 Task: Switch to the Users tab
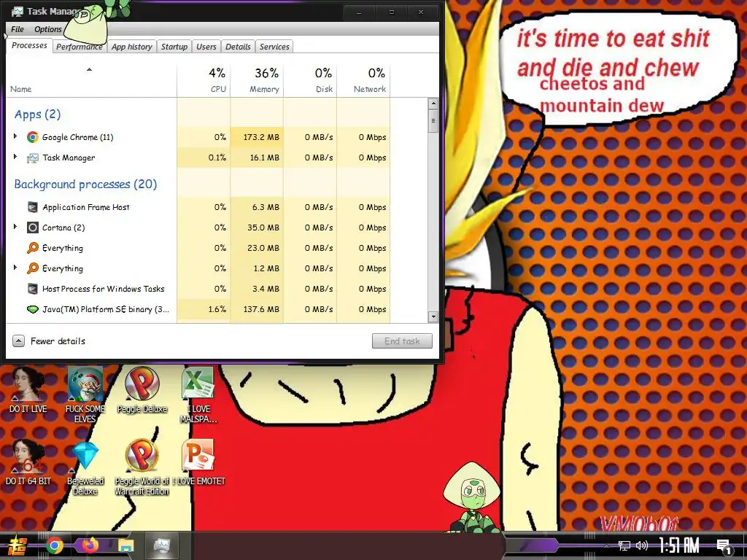click(x=206, y=47)
